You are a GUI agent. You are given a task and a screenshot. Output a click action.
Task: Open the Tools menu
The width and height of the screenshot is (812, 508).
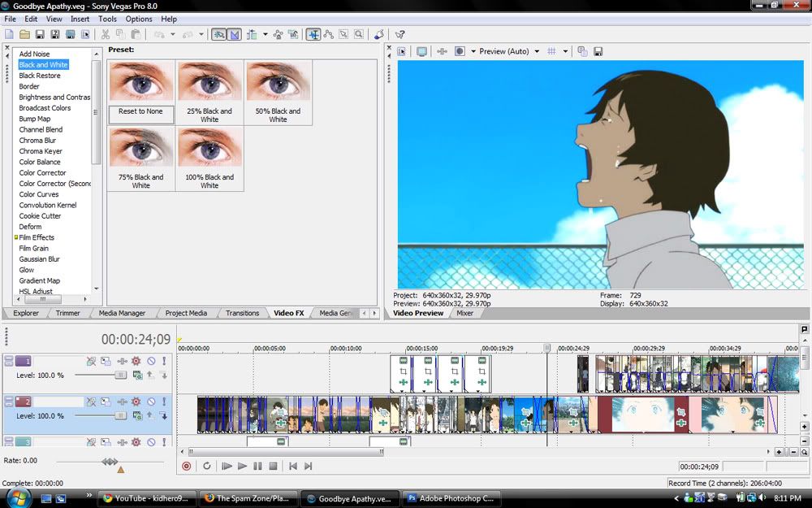(x=107, y=19)
